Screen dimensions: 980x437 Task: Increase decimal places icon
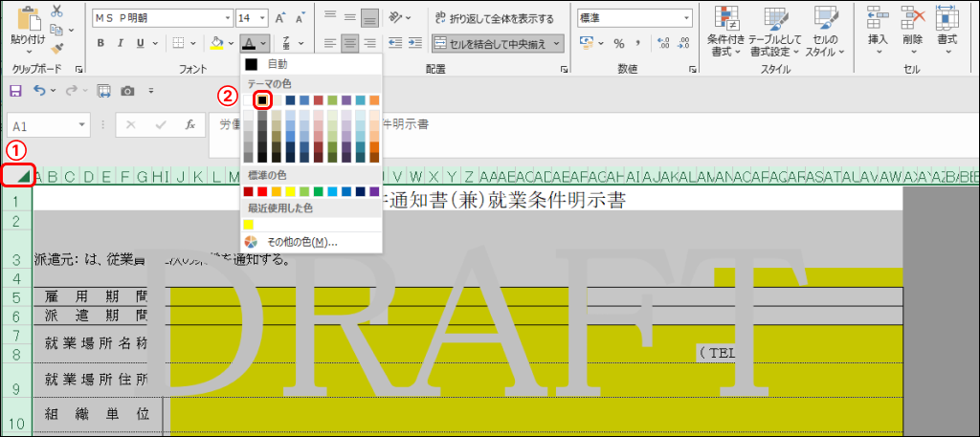click(664, 43)
